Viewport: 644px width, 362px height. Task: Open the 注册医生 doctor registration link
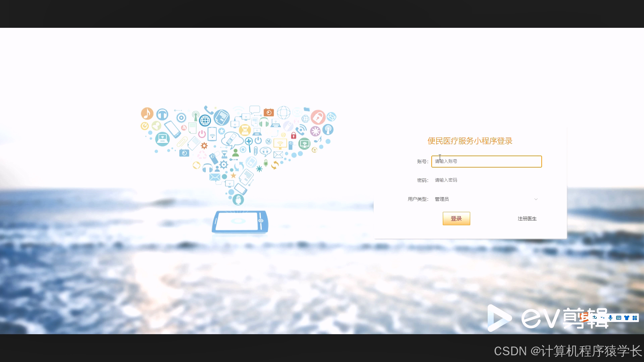point(527,219)
